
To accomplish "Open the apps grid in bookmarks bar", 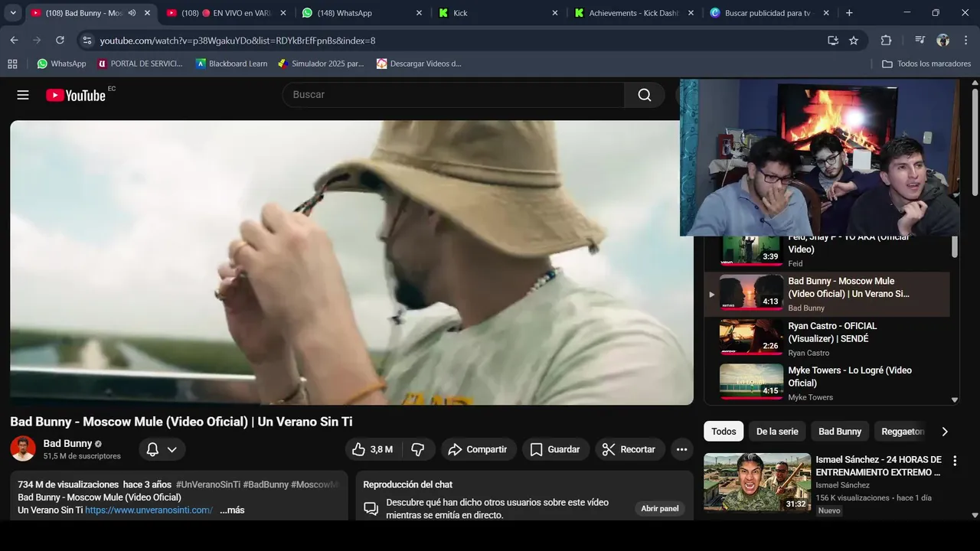I will point(12,64).
